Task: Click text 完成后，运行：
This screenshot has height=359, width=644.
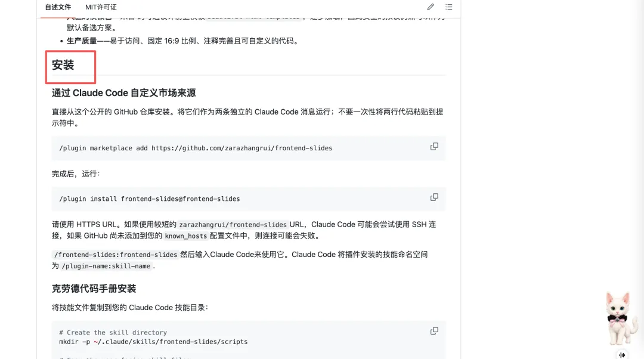Action: [76, 174]
